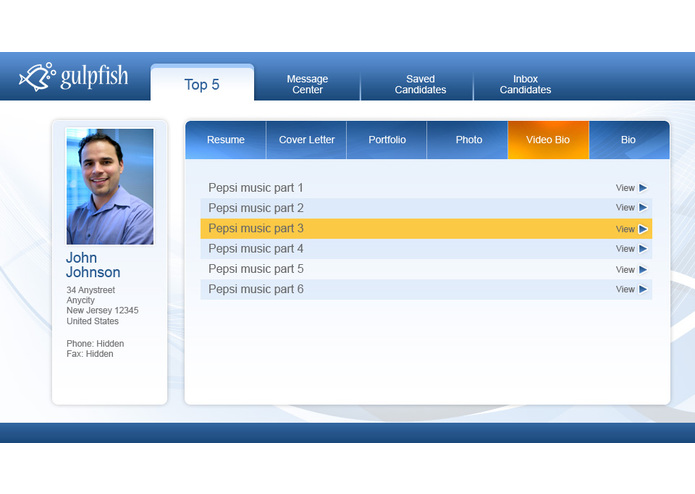The image size is (695, 494).
Task: Click the play arrow for Pepsi music part 5
Action: coord(643,269)
